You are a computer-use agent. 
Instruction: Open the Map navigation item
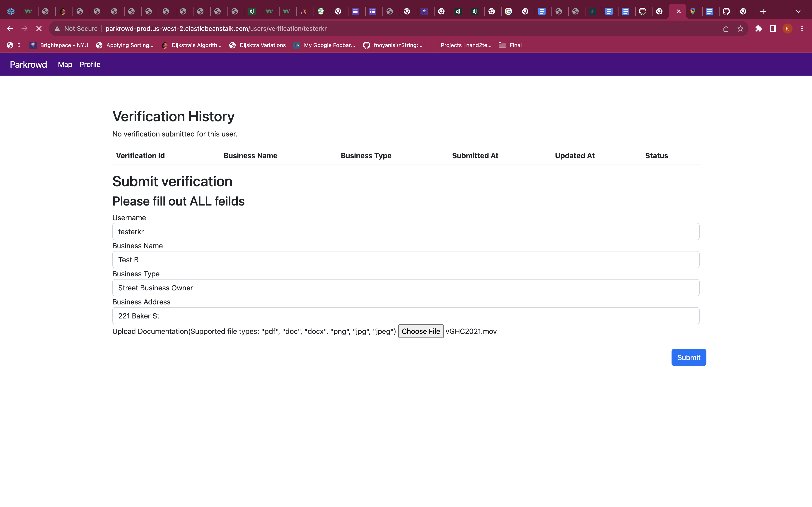coord(65,64)
